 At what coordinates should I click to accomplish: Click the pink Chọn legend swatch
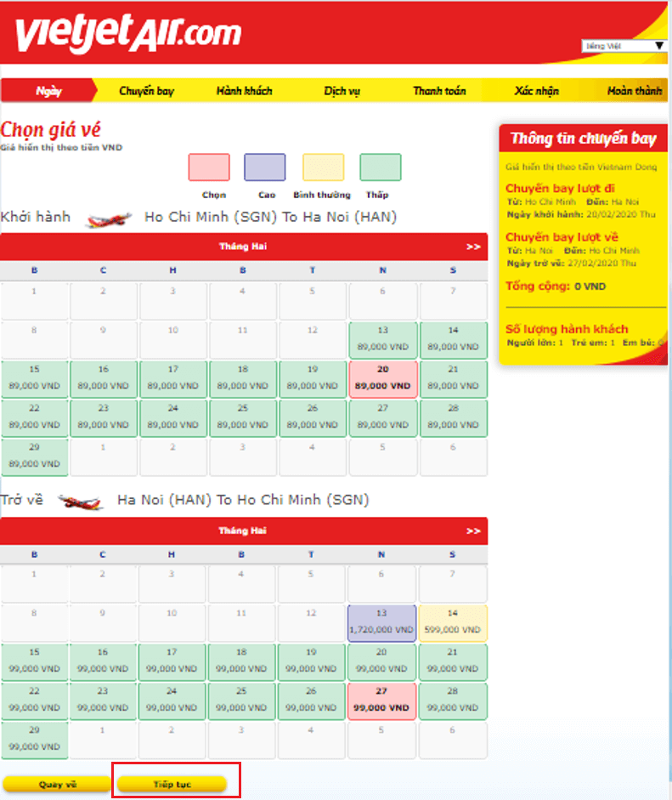point(209,167)
